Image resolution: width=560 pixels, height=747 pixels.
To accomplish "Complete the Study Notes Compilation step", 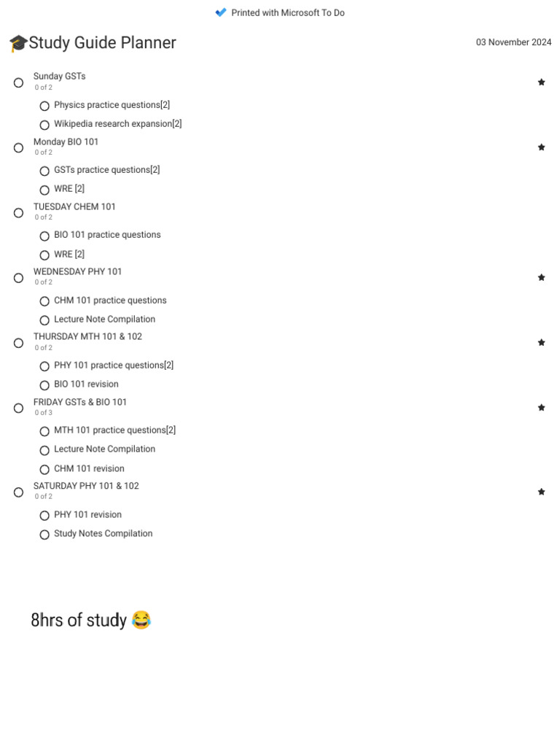I will [44, 535].
